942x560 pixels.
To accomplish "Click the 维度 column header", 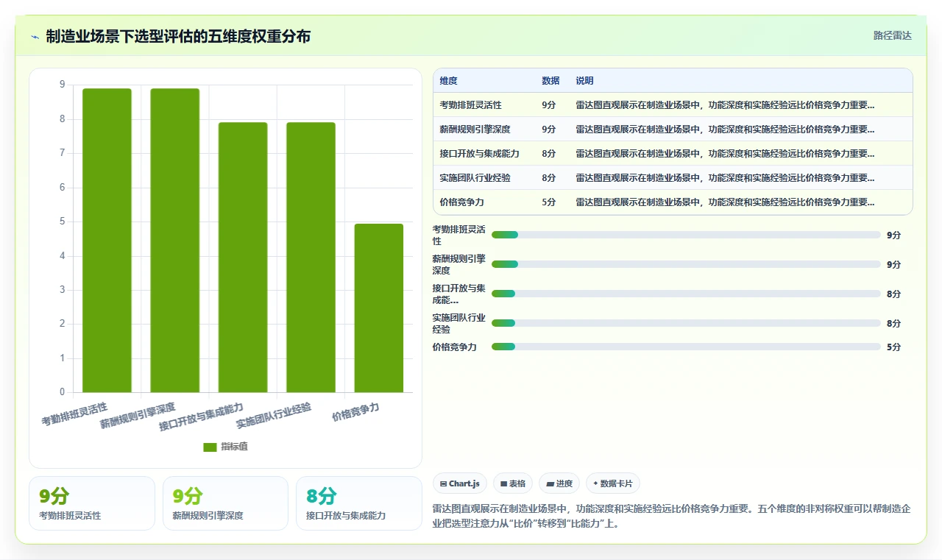I will click(x=449, y=81).
